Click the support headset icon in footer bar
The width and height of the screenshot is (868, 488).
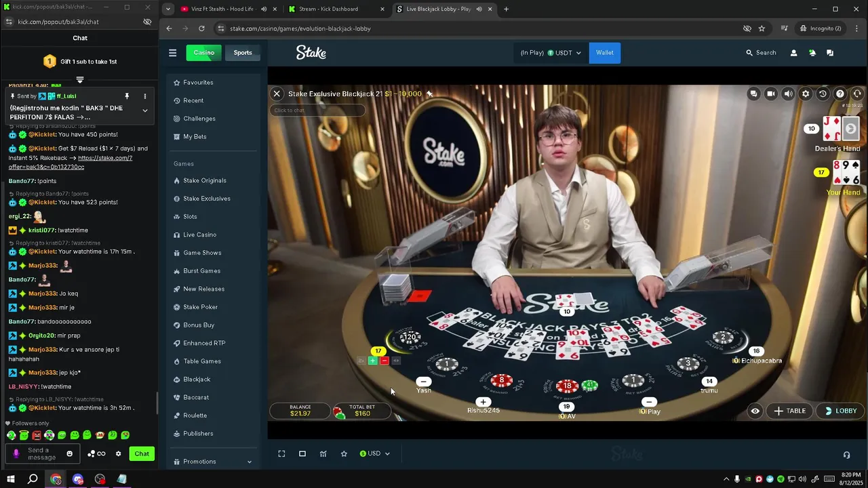coord(846,455)
